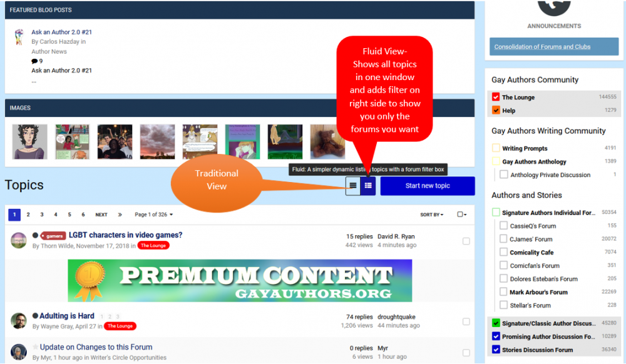Click Ask an Author blog post thumbnail icon

pos(19,36)
